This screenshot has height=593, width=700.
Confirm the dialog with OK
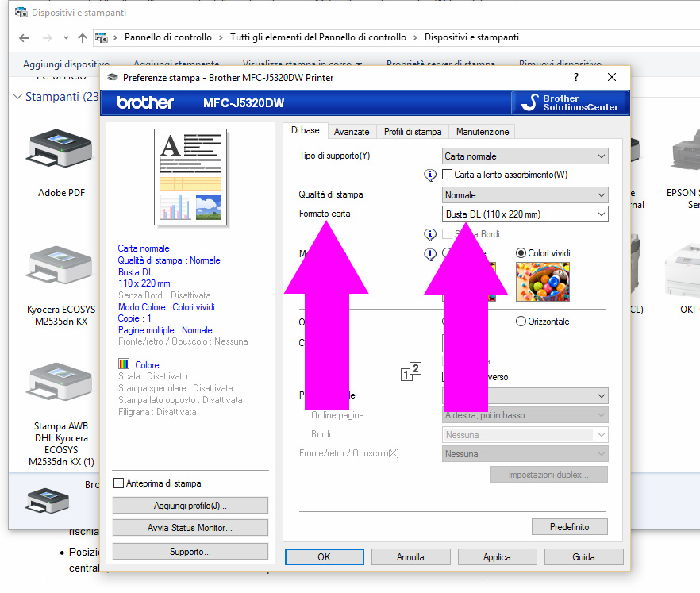pos(324,556)
